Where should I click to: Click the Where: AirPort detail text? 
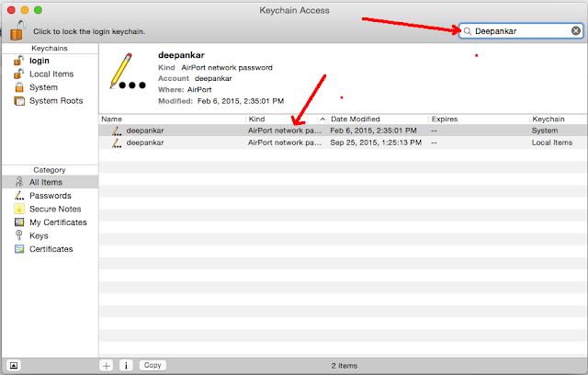185,90
